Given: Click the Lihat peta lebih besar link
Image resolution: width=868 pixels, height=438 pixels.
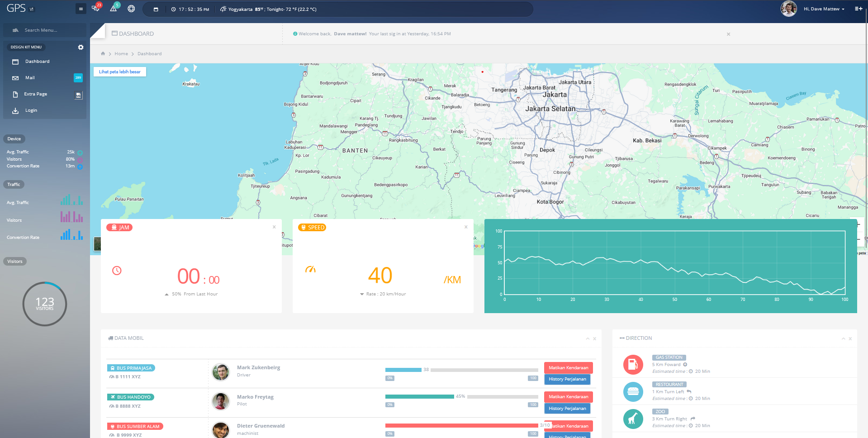Looking at the screenshot, I should (119, 71).
